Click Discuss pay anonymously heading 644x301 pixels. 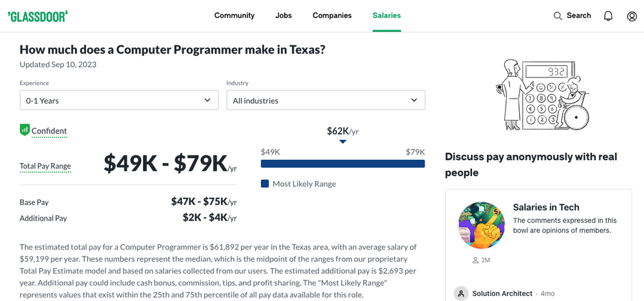(x=531, y=164)
